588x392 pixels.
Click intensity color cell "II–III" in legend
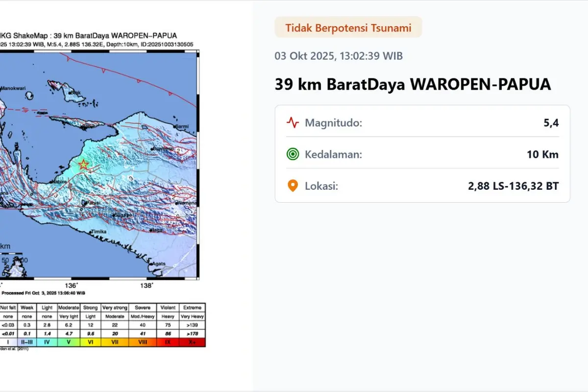coord(27,343)
